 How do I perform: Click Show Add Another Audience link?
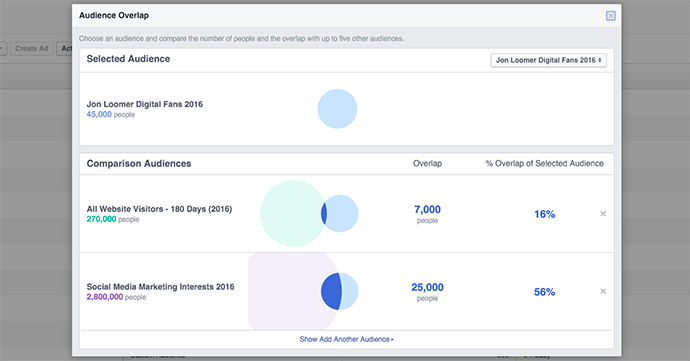[x=346, y=339]
